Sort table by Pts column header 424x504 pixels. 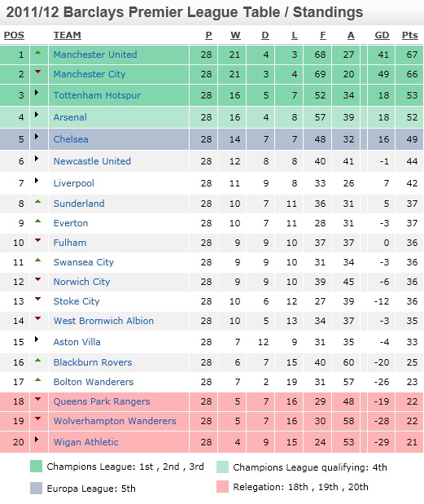coord(410,35)
